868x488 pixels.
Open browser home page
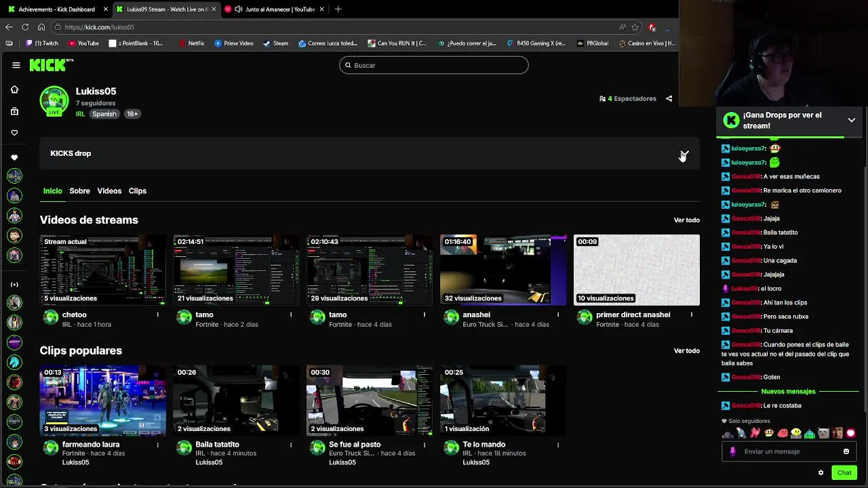[41, 27]
